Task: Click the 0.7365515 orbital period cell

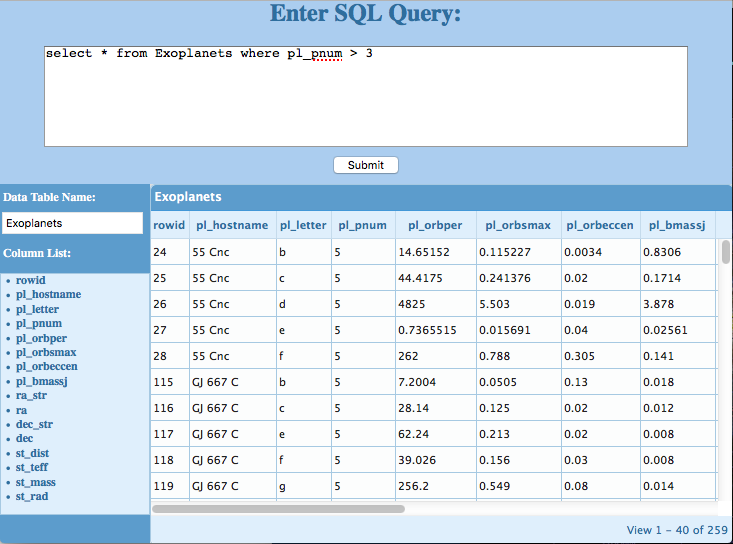Action: [436, 330]
